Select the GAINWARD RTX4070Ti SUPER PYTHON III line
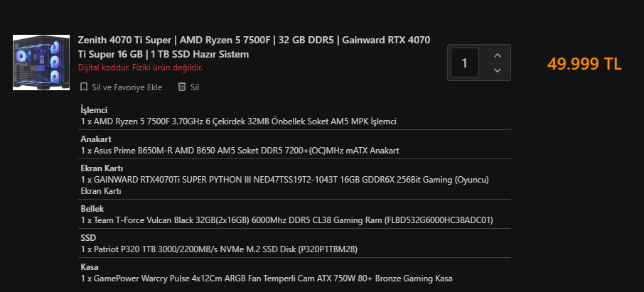644x292 pixels. (x=284, y=180)
